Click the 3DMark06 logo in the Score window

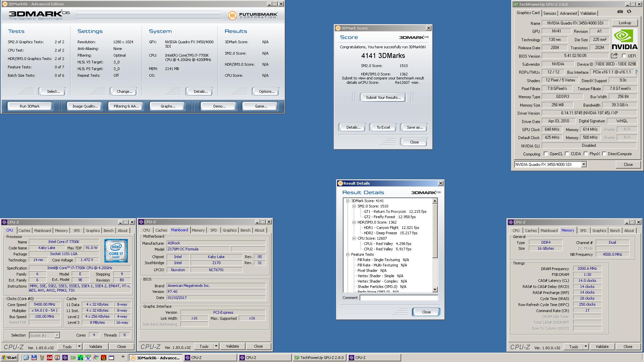414,37
